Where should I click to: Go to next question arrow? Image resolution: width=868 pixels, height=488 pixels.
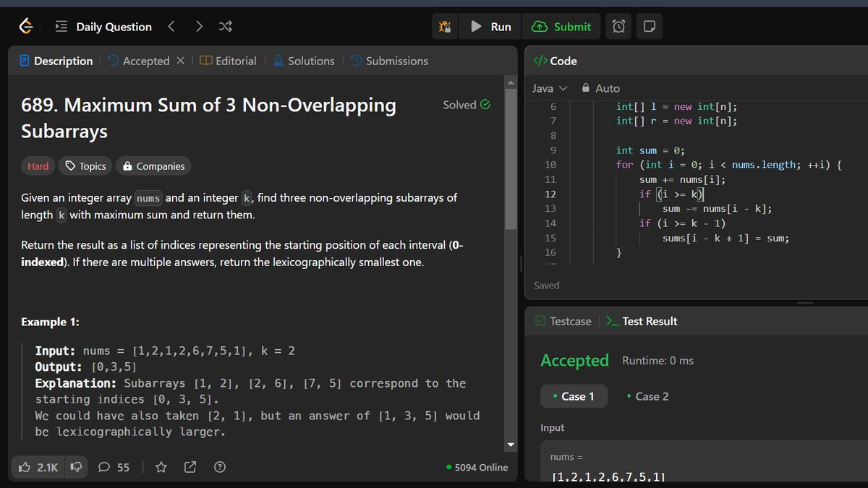199,27
